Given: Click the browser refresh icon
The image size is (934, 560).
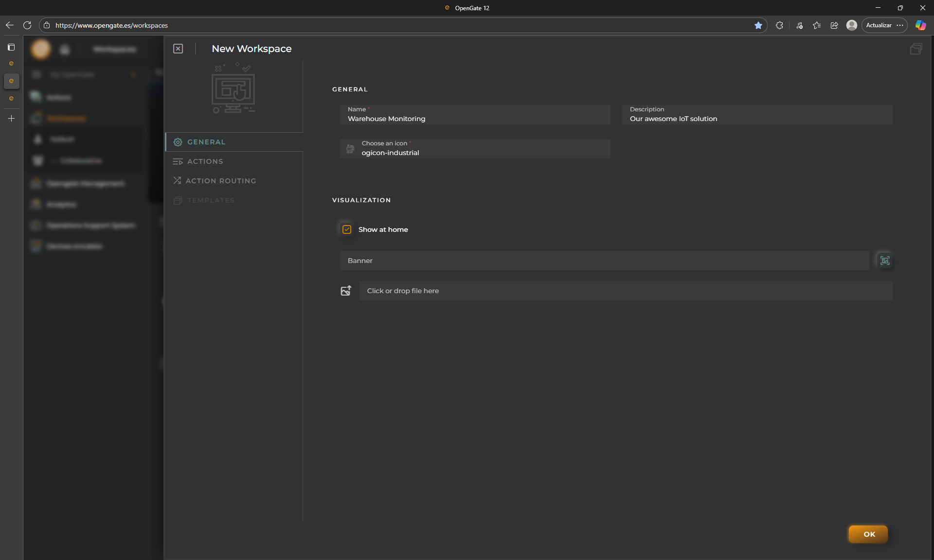Looking at the screenshot, I should click(27, 25).
